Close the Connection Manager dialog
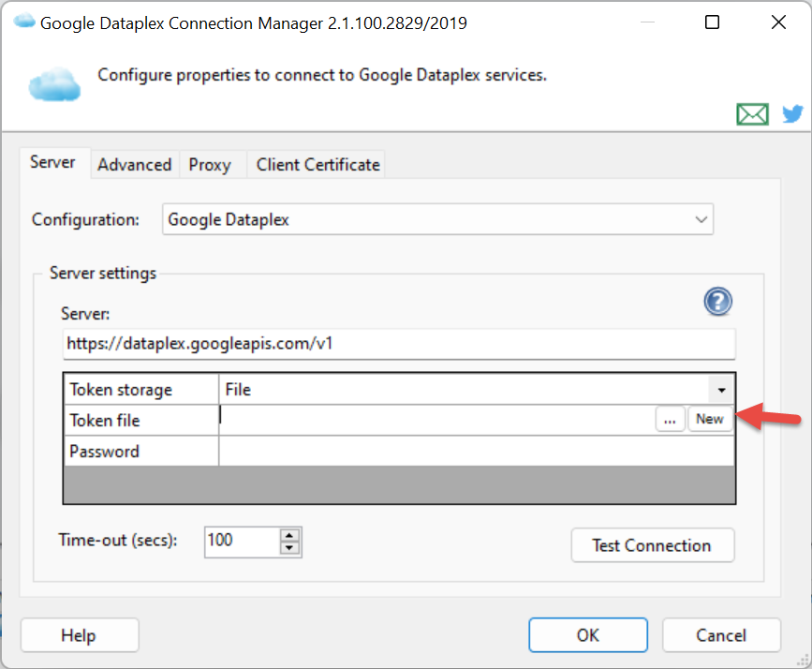The width and height of the screenshot is (812, 669). point(778,22)
